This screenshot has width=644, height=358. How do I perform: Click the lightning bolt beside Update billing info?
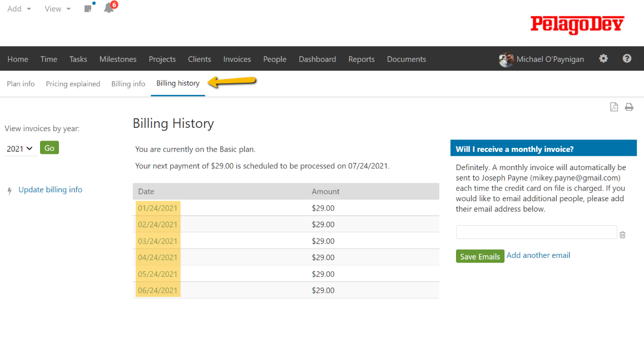(x=9, y=190)
